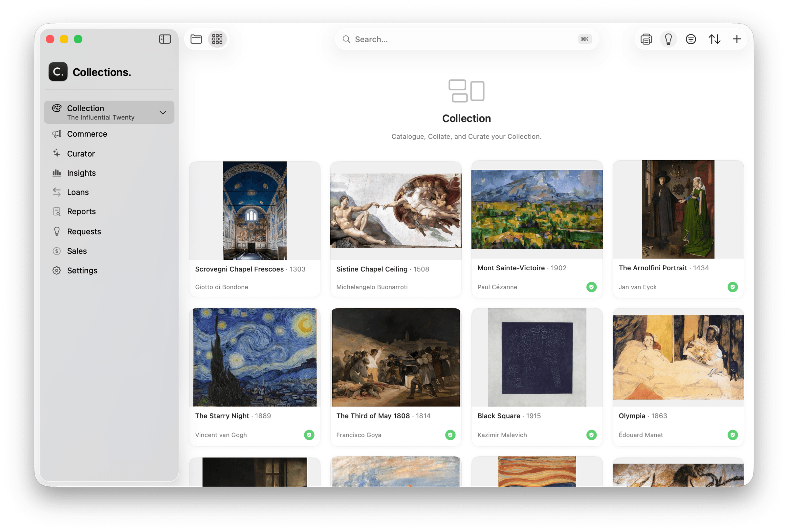Select Collection in the sidebar
The width and height of the screenshot is (788, 532).
(x=109, y=112)
